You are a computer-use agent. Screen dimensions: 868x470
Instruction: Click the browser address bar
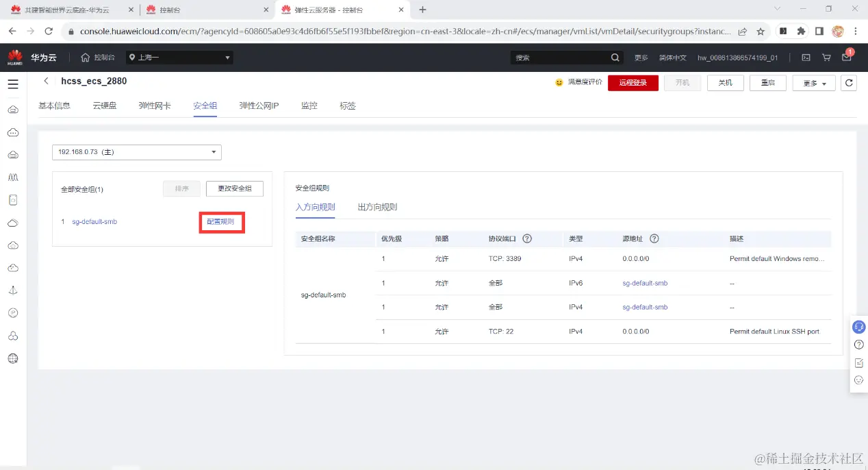pyautogui.click(x=405, y=32)
